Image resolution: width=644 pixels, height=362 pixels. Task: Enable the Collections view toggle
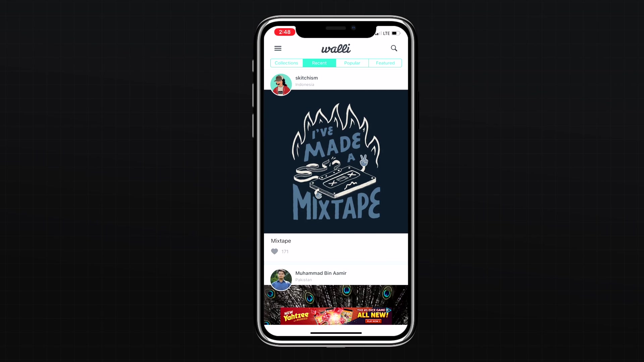click(x=286, y=63)
